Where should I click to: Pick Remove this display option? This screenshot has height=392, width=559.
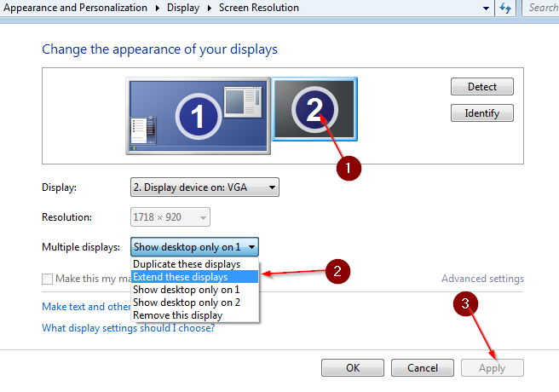[x=177, y=315]
